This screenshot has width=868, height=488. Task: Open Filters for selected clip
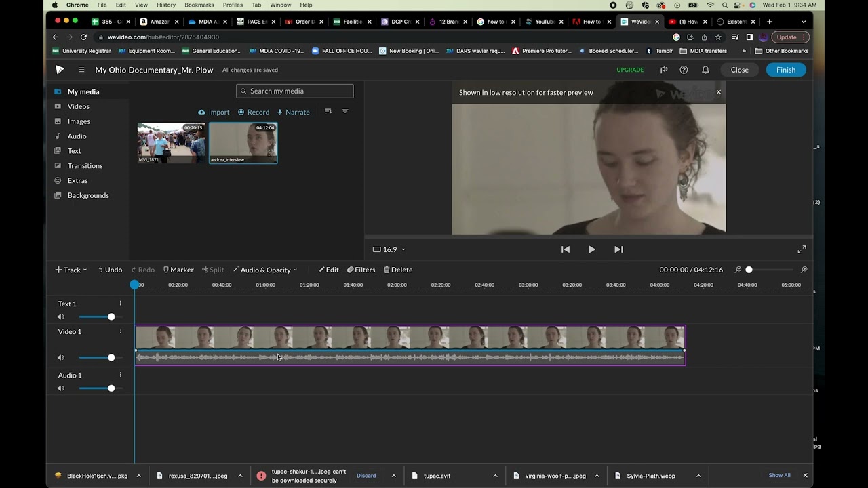(361, 270)
